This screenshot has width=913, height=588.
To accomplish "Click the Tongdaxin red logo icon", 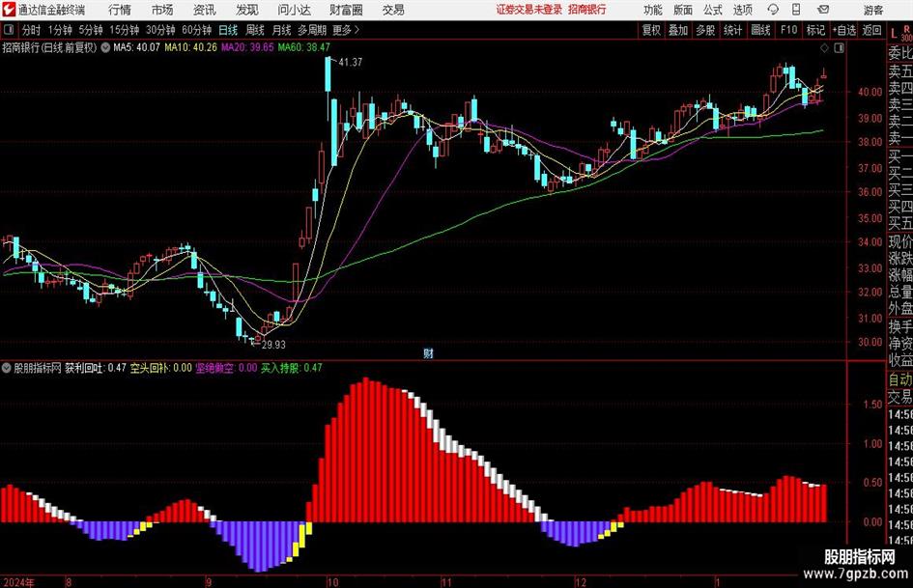I will (x=9, y=10).
